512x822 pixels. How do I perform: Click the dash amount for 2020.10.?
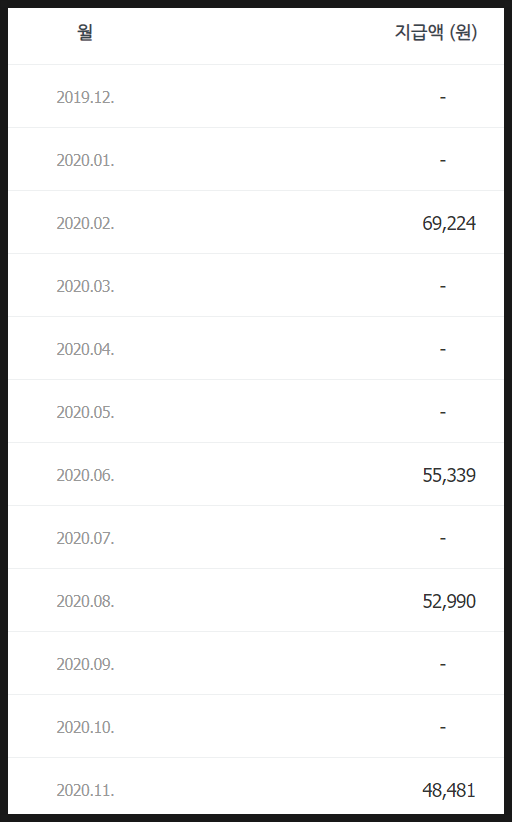coord(443,728)
